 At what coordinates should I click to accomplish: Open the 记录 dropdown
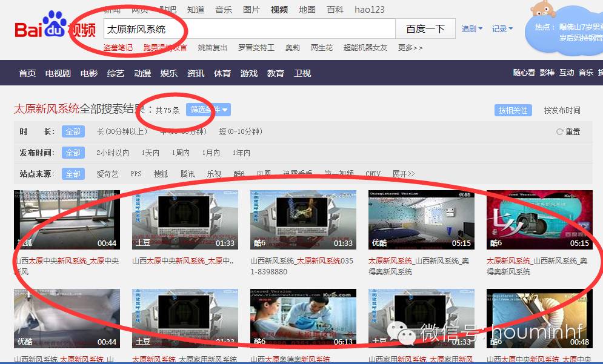tap(502, 29)
